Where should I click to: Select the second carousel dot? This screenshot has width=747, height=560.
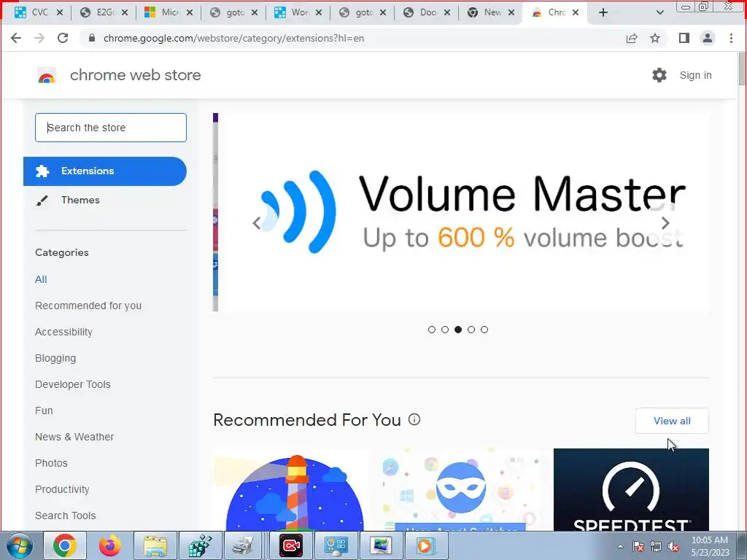click(x=445, y=330)
